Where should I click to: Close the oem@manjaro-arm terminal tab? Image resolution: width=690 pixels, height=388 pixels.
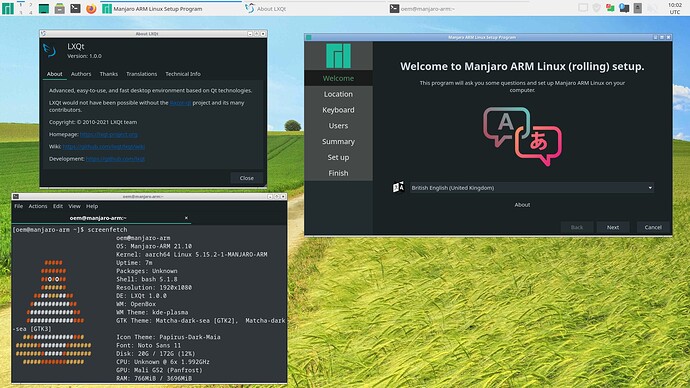pyautogui.click(x=186, y=218)
